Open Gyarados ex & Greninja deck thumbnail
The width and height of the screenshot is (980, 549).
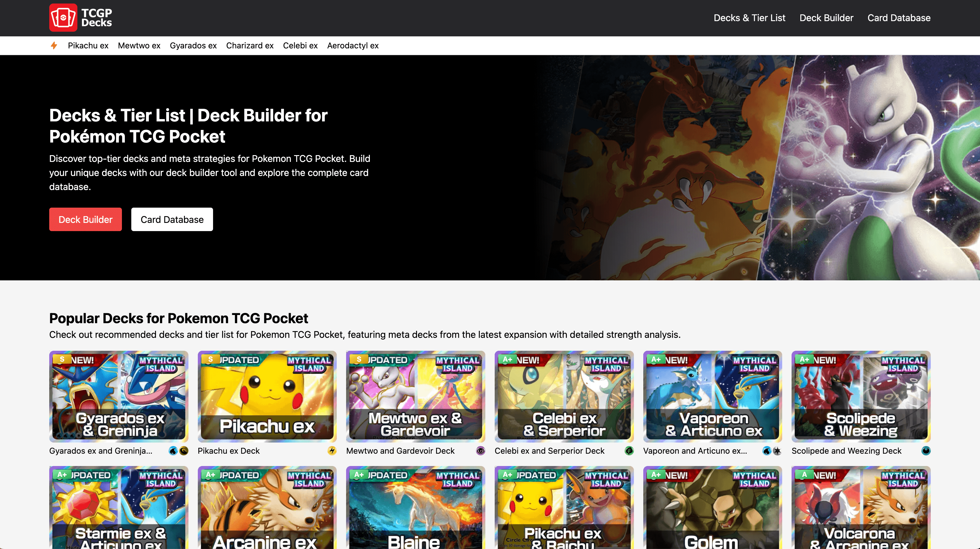(119, 396)
